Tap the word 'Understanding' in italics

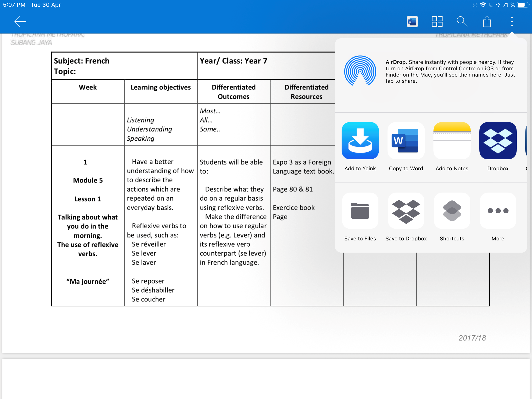[x=149, y=129]
